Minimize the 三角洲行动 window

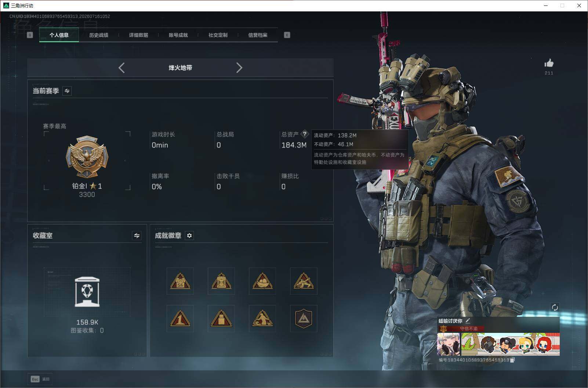click(545, 6)
